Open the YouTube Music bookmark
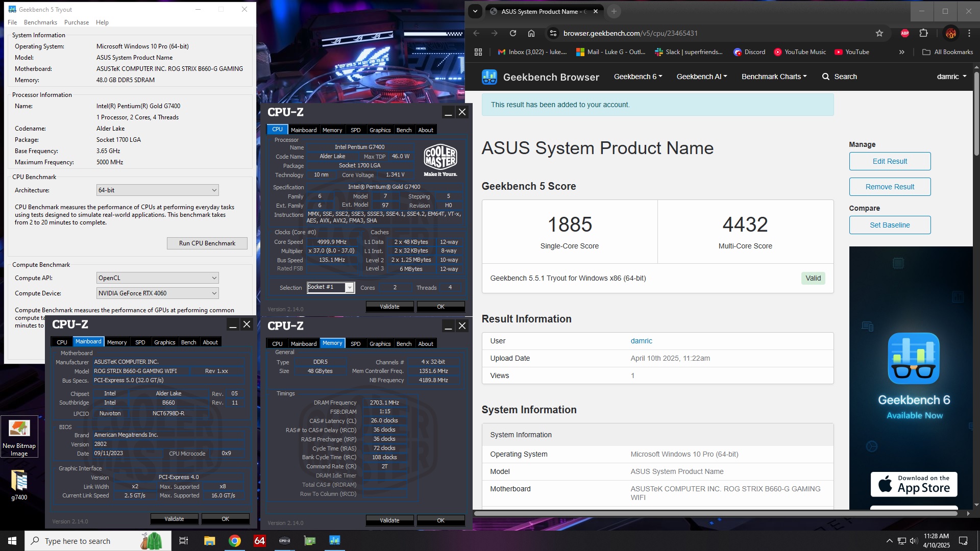The width and height of the screenshot is (980, 551). (800, 52)
